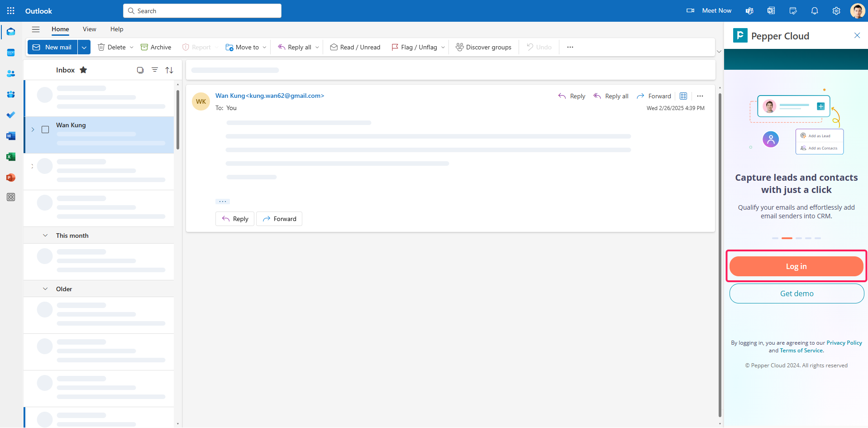This screenshot has height=428, width=868.
Task: Toggle the Inbox favorite star
Action: tap(83, 70)
